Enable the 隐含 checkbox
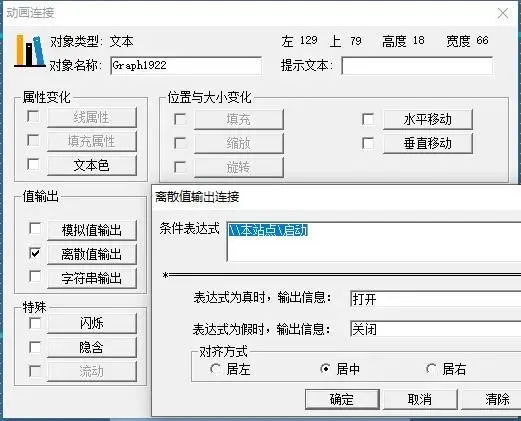The width and height of the screenshot is (521, 421). pyautogui.click(x=35, y=347)
